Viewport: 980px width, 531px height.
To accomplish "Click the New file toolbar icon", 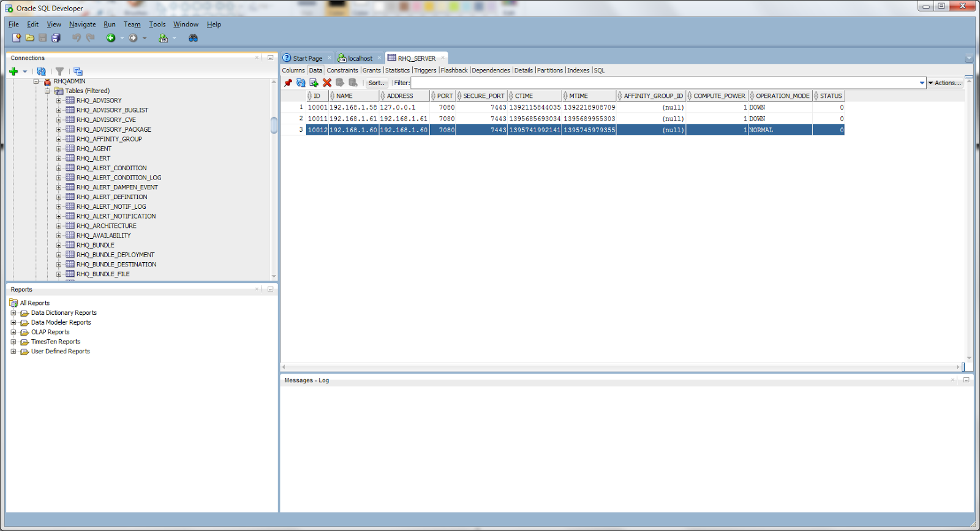I will [x=17, y=38].
